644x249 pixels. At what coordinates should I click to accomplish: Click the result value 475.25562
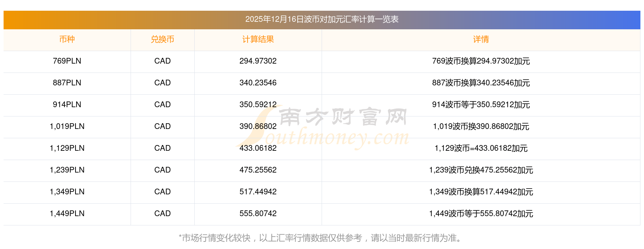pyautogui.click(x=258, y=170)
